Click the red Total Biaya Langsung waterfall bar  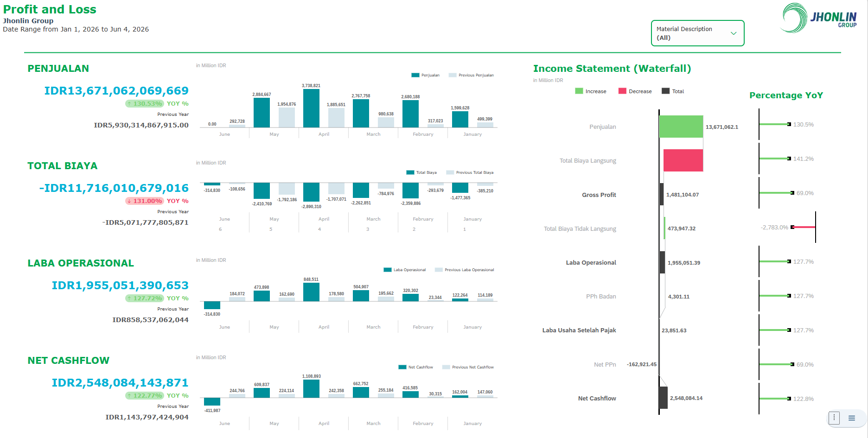[683, 160]
